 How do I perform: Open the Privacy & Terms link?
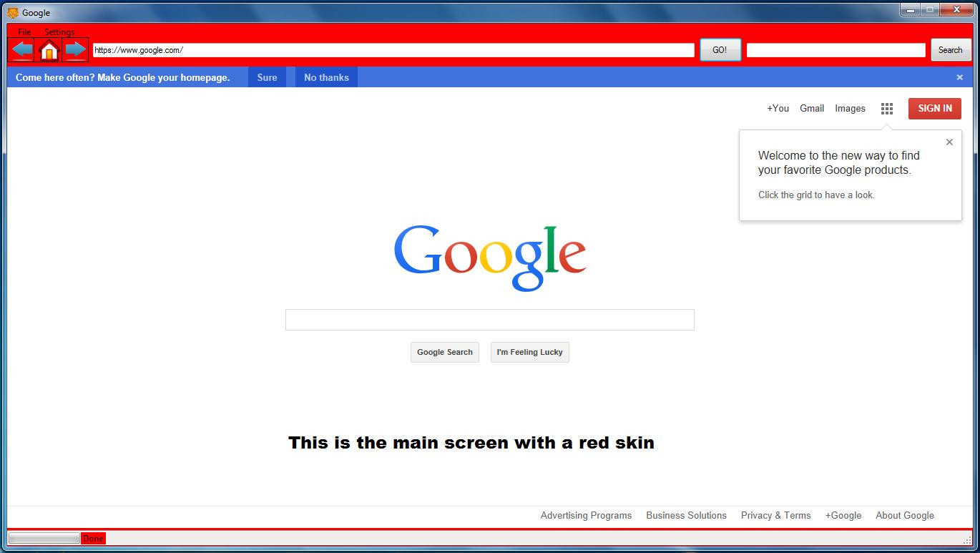tap(775, 515)
